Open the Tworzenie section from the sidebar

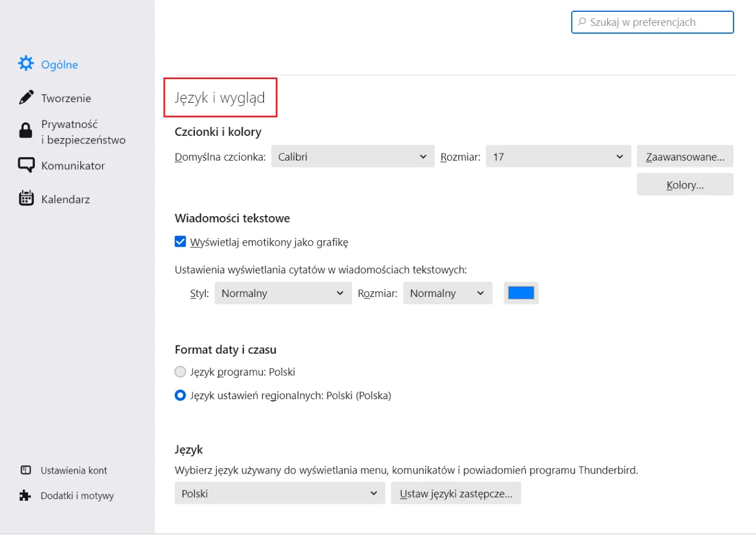tap(66, 97)
